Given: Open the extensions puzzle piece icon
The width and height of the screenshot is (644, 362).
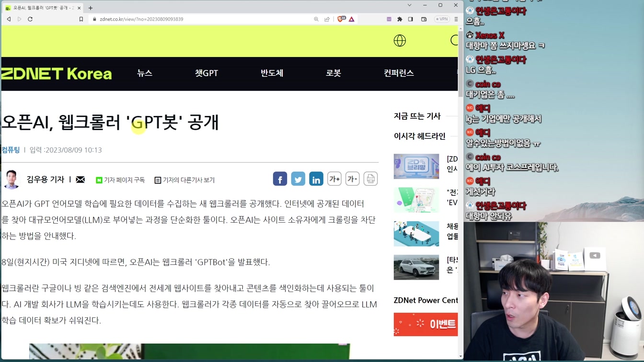Looking at the screenshot, I should (x=400, y=19).
